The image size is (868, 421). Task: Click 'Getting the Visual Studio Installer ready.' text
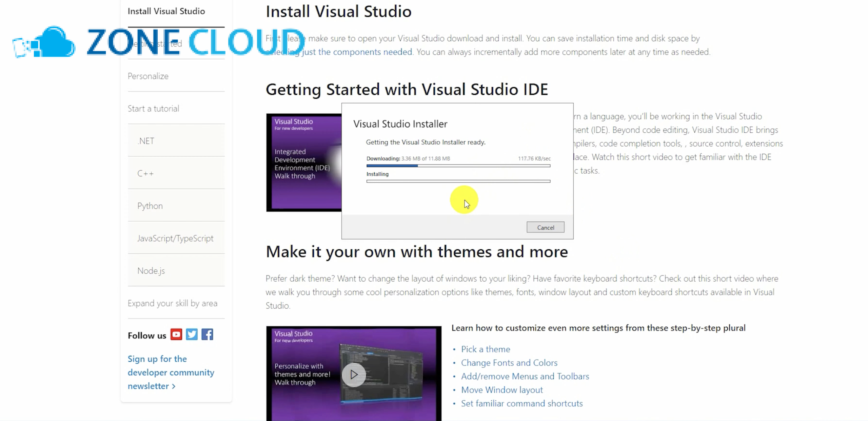pyautogui.click(x=426, y=142)
